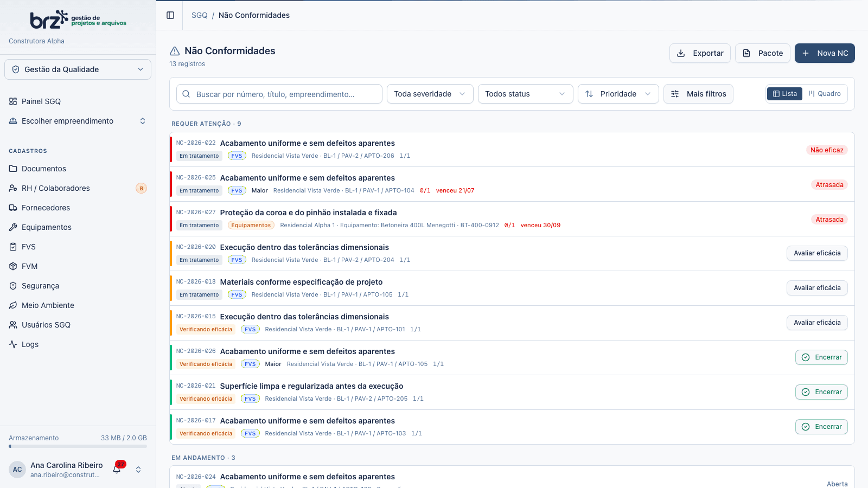Export the records with Exportar
The image size is (868, 488).
(x=700, y=53)
